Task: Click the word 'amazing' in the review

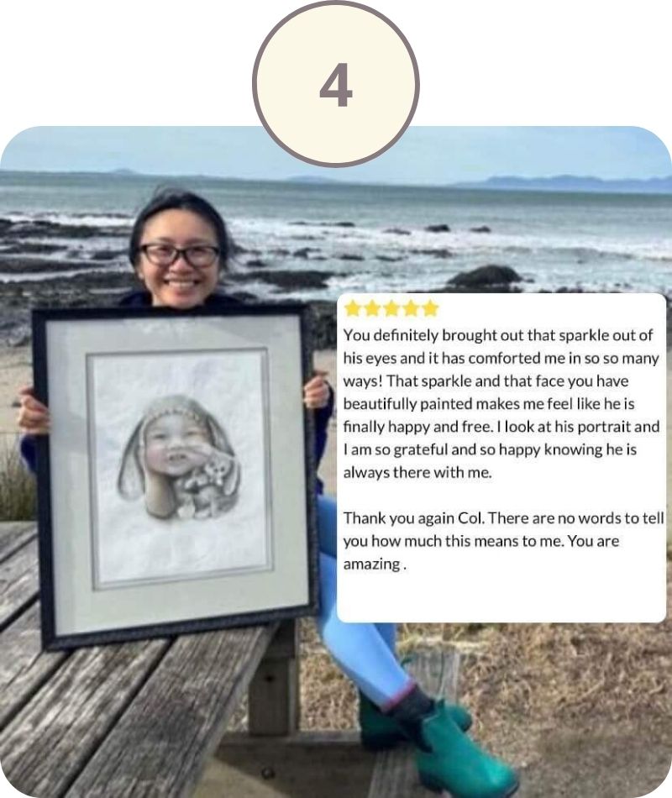Action: point(371,564)
